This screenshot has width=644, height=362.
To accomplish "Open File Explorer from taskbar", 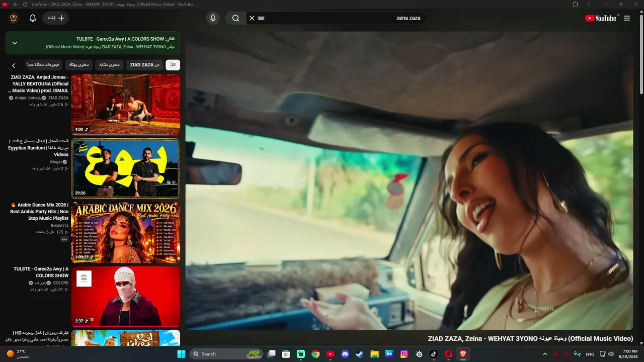I will [374, 354].
